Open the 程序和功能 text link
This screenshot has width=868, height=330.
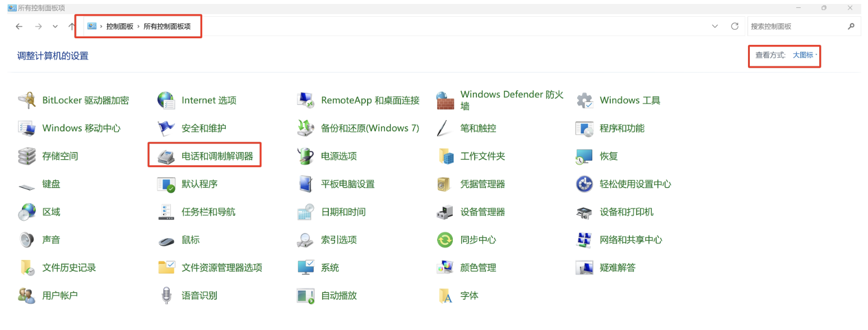(622, 128)
